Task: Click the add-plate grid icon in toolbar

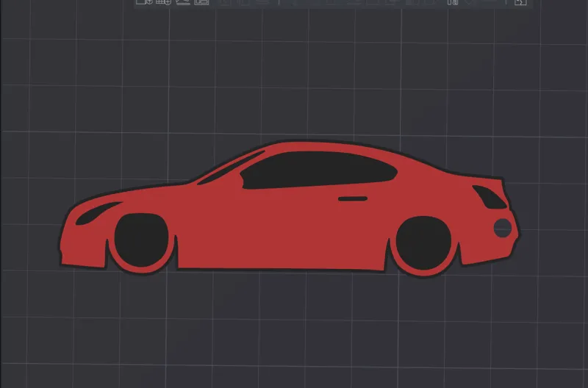Action: pos(163,2)
